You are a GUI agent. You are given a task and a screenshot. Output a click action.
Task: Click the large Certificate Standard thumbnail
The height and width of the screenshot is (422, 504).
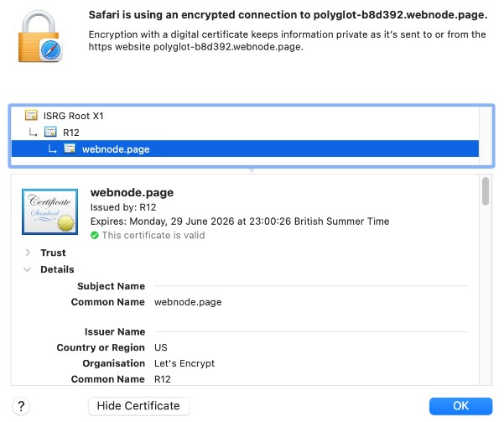coord(49,211)
